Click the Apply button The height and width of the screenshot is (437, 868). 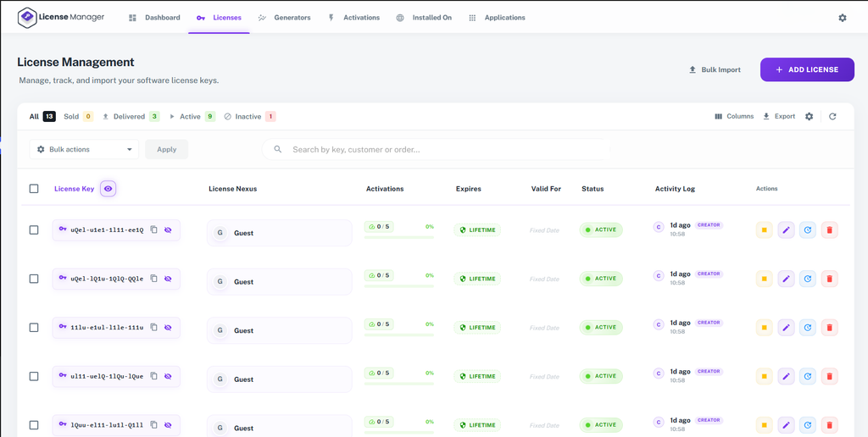coord(167,149)
